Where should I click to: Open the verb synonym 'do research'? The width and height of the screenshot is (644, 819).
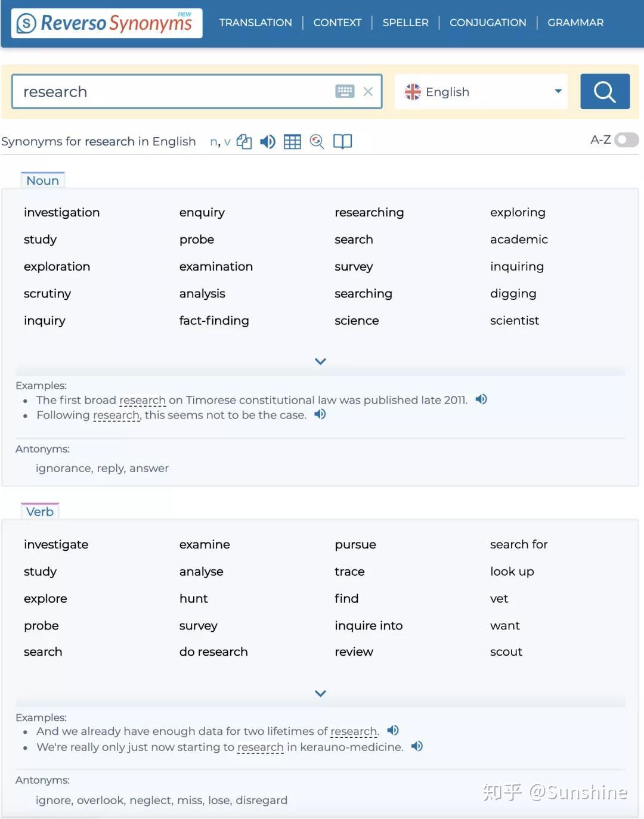(x=213, y=652)
